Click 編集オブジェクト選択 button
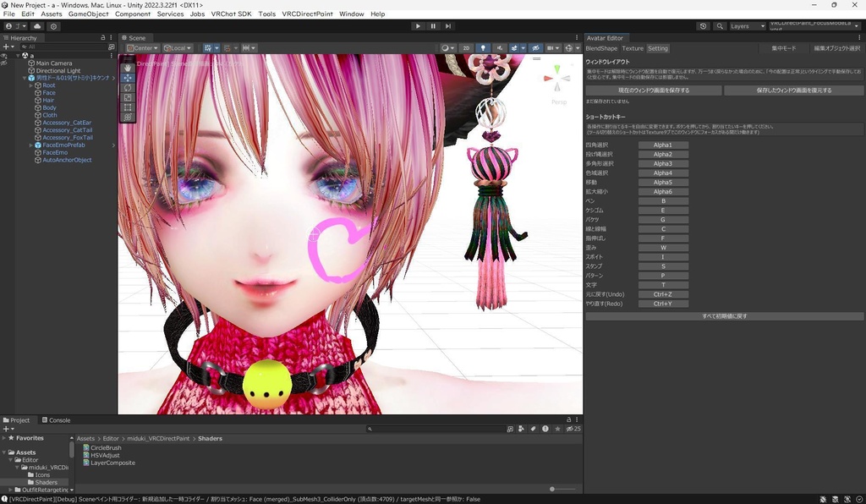866x504 pixels. tap(836, 48)
